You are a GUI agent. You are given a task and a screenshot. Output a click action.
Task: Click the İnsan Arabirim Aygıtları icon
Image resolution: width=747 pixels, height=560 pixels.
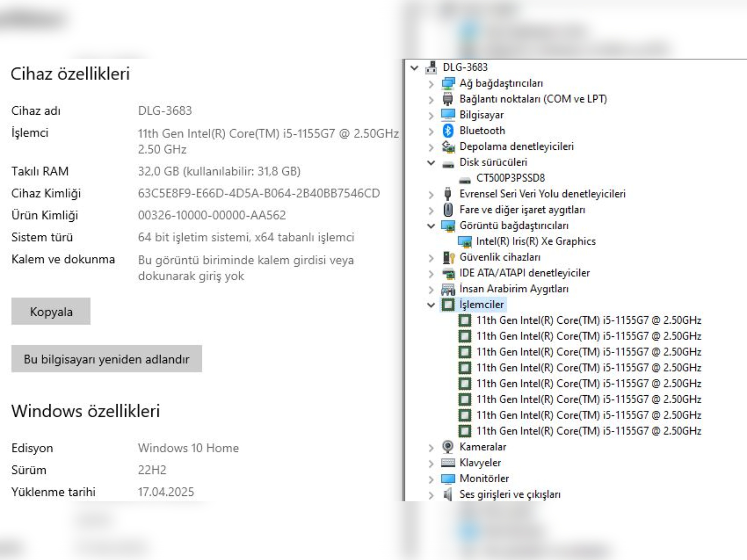[448, 289]
